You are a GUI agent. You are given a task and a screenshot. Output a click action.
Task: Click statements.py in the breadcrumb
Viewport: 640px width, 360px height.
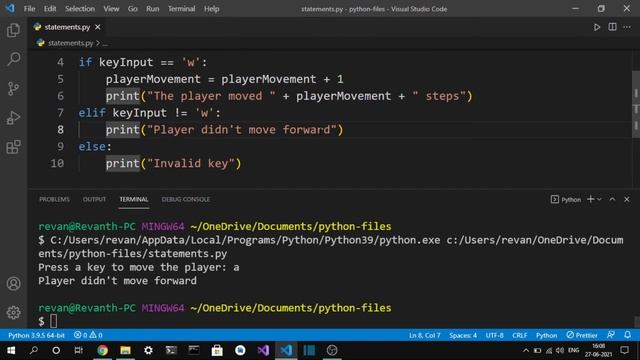(x=70, y=43)
